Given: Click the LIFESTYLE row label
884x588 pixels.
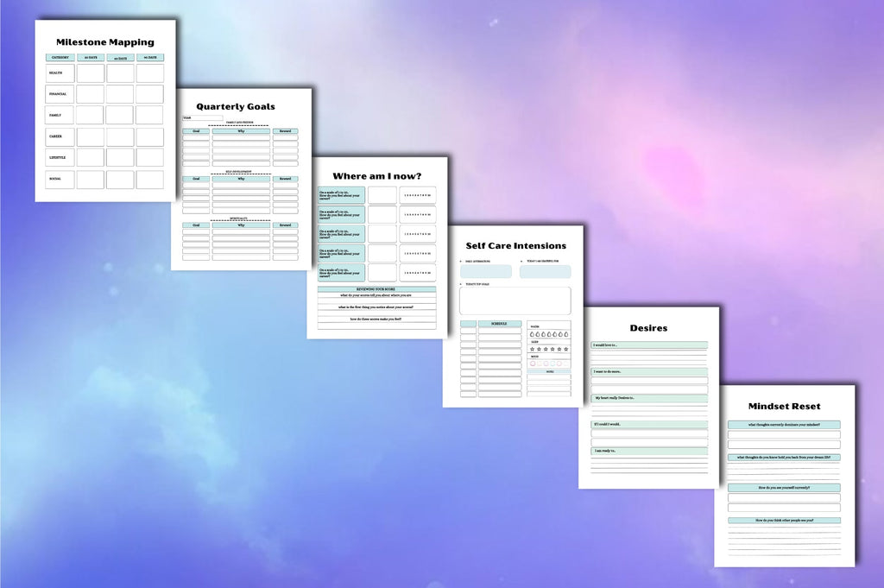Looking at the screenshot, I should point(58,157).
